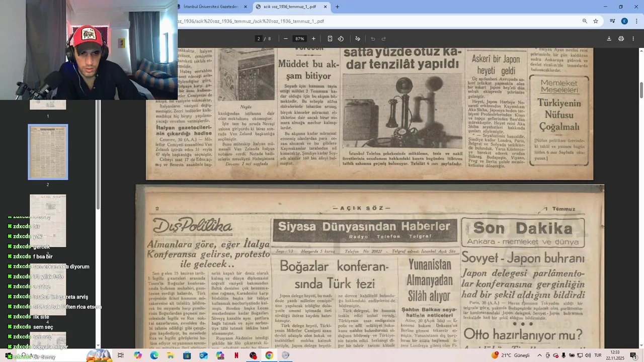Click the Fit to page icon
The height and width of the screenshot is (362, 644).
click(x=330, y=39)
